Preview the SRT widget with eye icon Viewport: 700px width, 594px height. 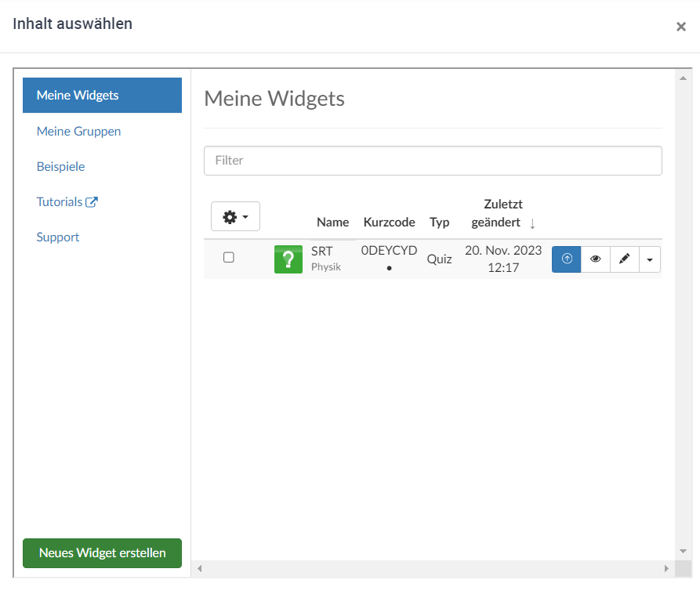pyautogui.click(x=596, y=259)
